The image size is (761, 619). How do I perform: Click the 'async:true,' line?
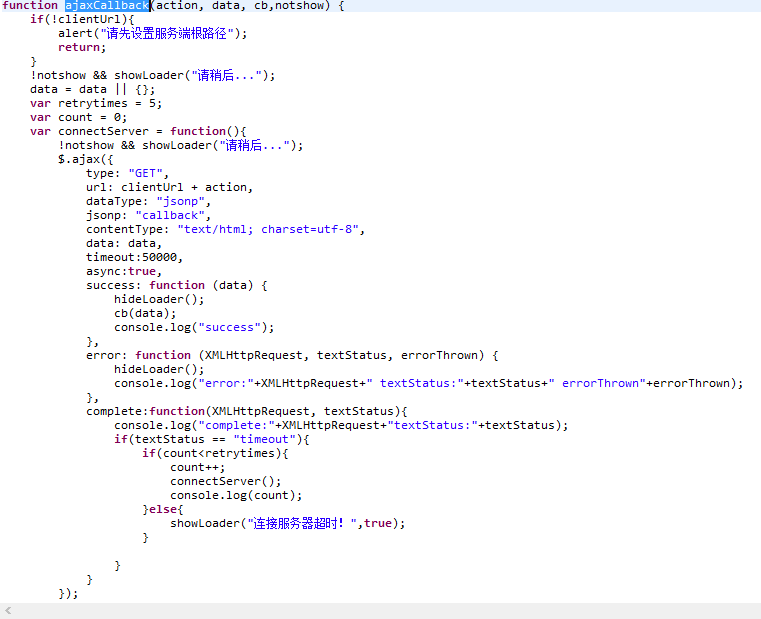pos(124,271)
